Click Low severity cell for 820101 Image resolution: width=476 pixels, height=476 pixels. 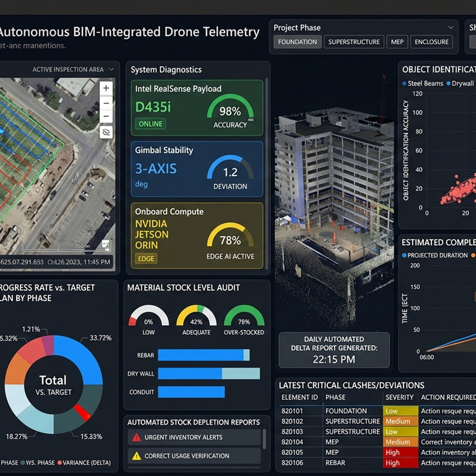[x=401, y=411]
